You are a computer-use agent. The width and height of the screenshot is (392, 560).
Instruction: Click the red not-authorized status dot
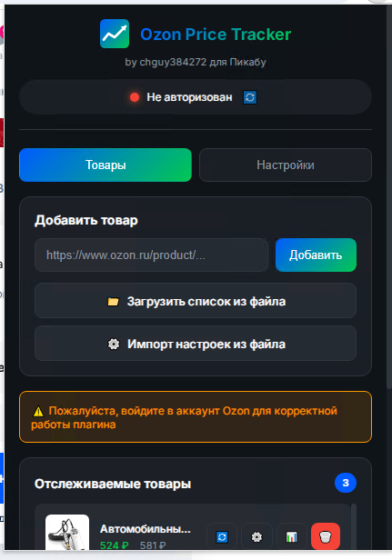point(135,97)
